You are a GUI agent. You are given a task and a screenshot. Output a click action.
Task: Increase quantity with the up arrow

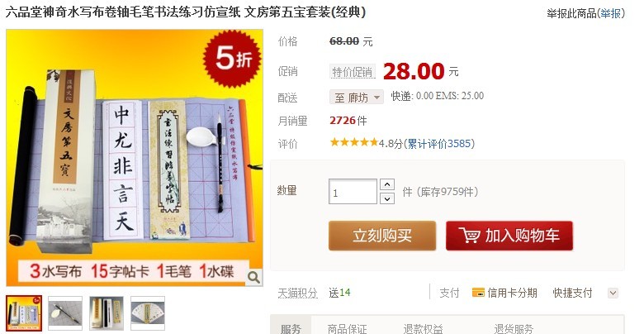[x=387, y=184]
